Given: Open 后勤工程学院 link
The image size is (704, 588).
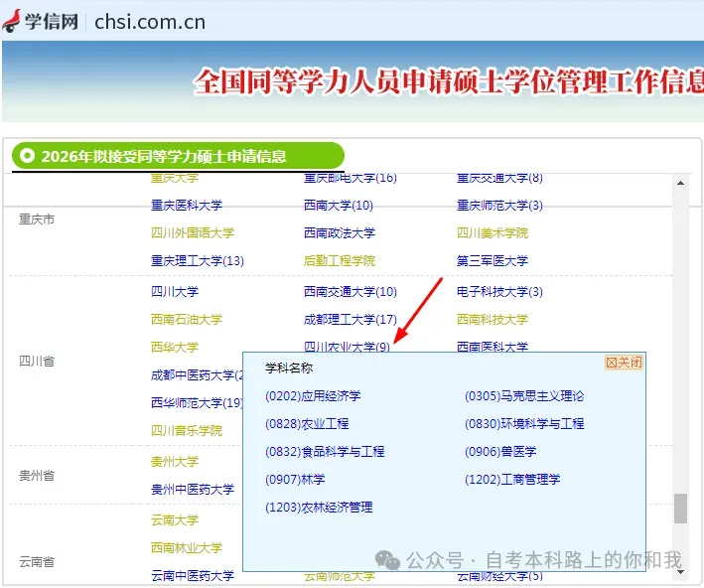Looking at the screenshot, I should [x=340, y=260].
